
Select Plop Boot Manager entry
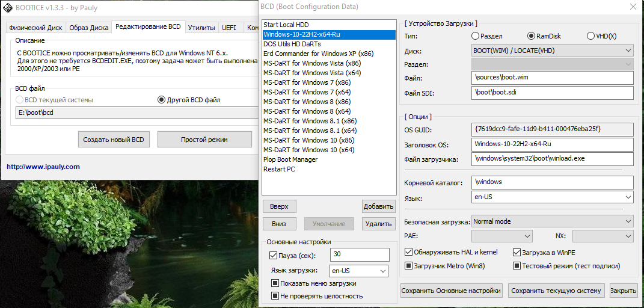tap(290, 159)
